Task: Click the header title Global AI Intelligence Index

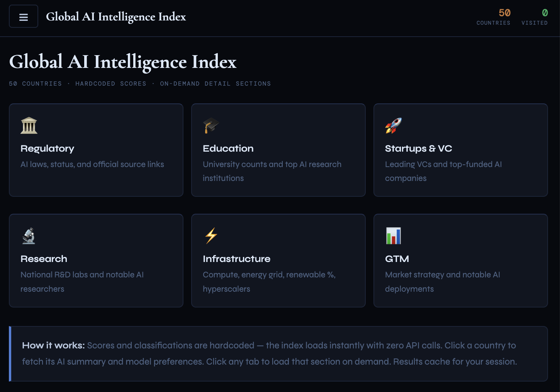Action: click(x=116, y=17)
